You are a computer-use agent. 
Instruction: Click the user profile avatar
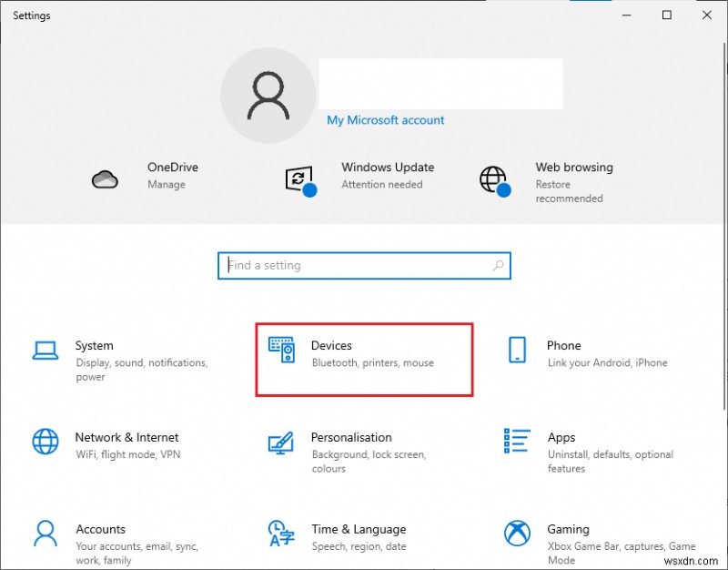pos(268,96)
